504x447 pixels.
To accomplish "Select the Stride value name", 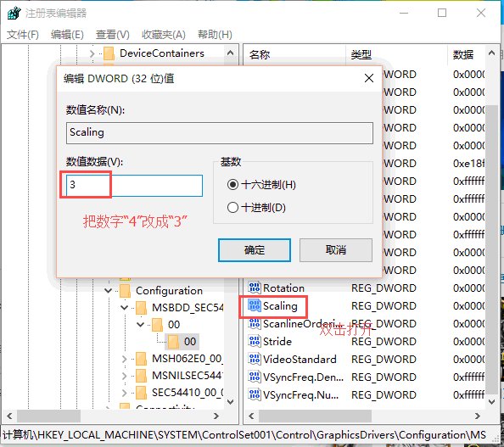I will coord(277,341).
